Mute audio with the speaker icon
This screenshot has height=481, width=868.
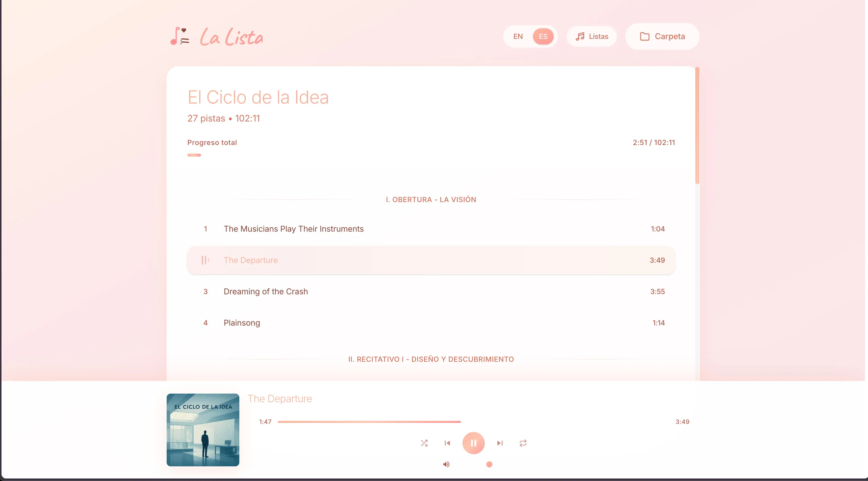coord(446,464)
